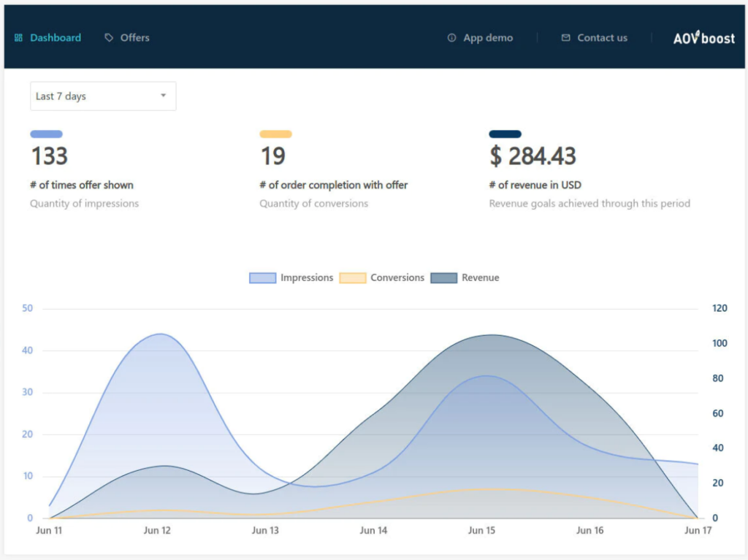The height and width of the screenshot is (560, 748).
Task: Click the Impressions legend label
Action: (307, 277)
